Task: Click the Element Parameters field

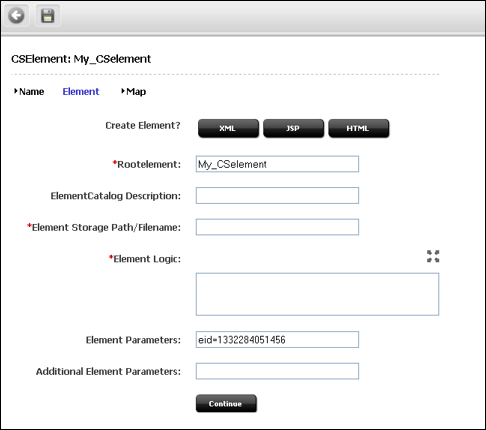Action: (x=277, y=340)
